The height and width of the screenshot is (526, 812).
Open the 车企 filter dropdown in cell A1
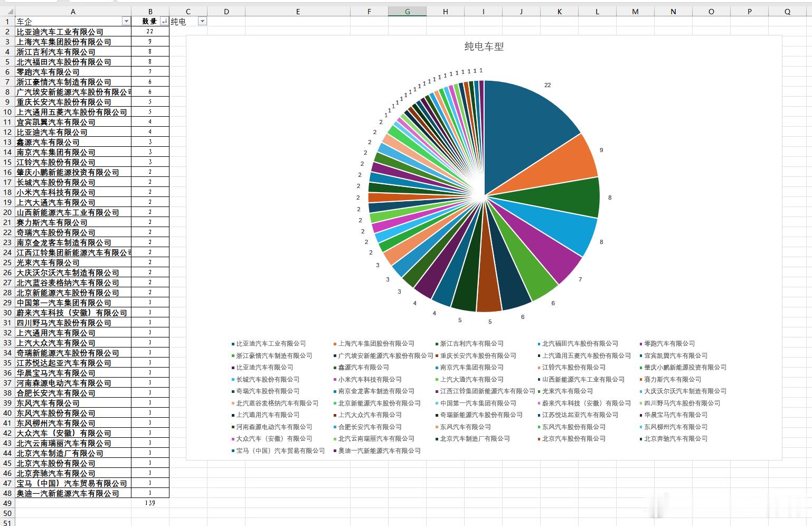(x=126, y=21)
